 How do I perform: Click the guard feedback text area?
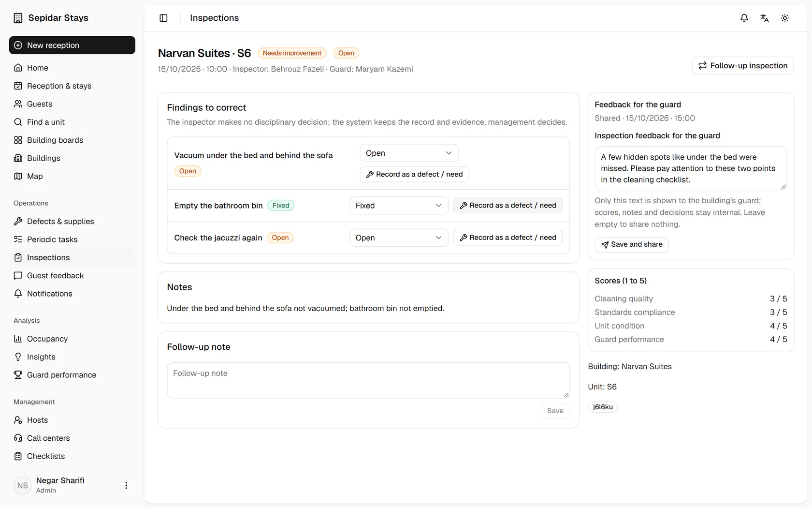point(691,168)
